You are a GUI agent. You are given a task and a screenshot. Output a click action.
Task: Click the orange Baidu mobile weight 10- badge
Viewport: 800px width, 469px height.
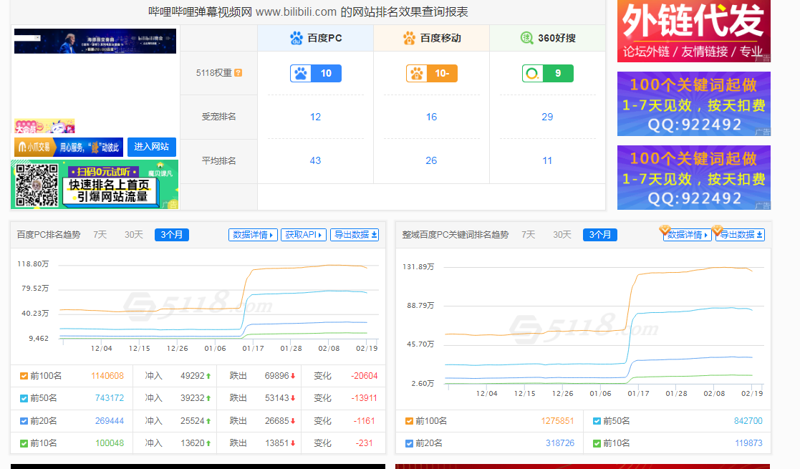click(x=432, y=73)
